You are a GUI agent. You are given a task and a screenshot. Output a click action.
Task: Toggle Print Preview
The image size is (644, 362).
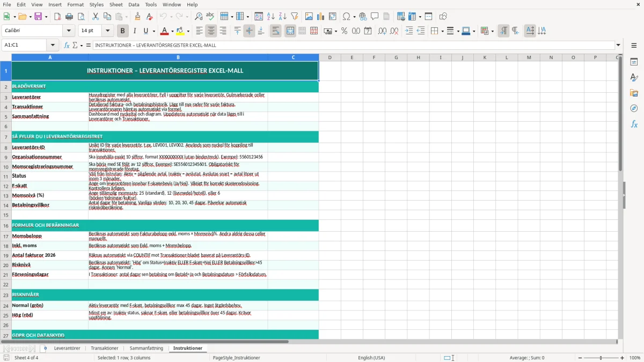tap(80, 17)
